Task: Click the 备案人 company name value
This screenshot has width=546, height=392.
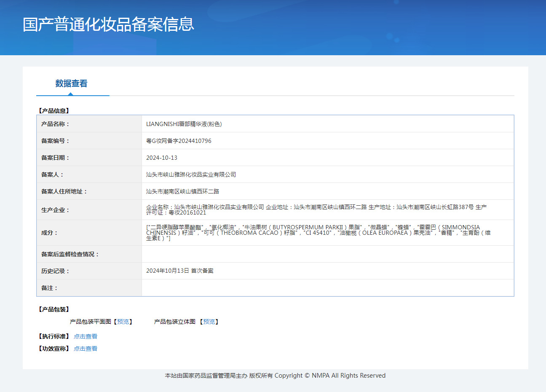Action: point(191,175)
